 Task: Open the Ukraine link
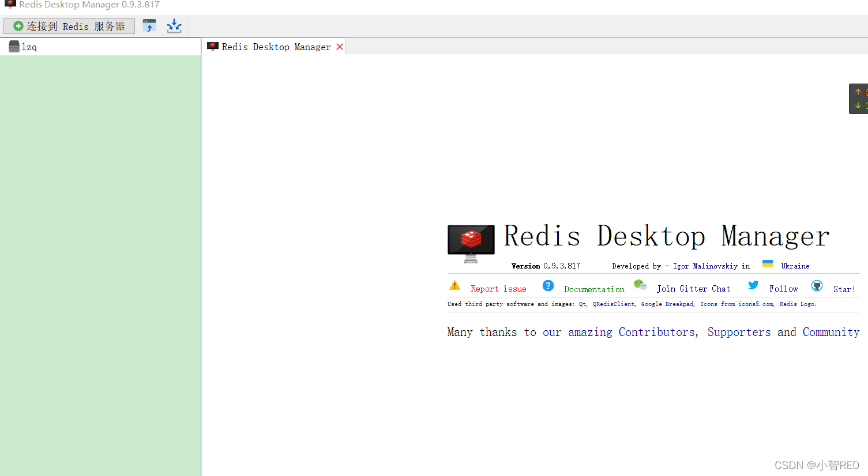click(x=795, y=266)
